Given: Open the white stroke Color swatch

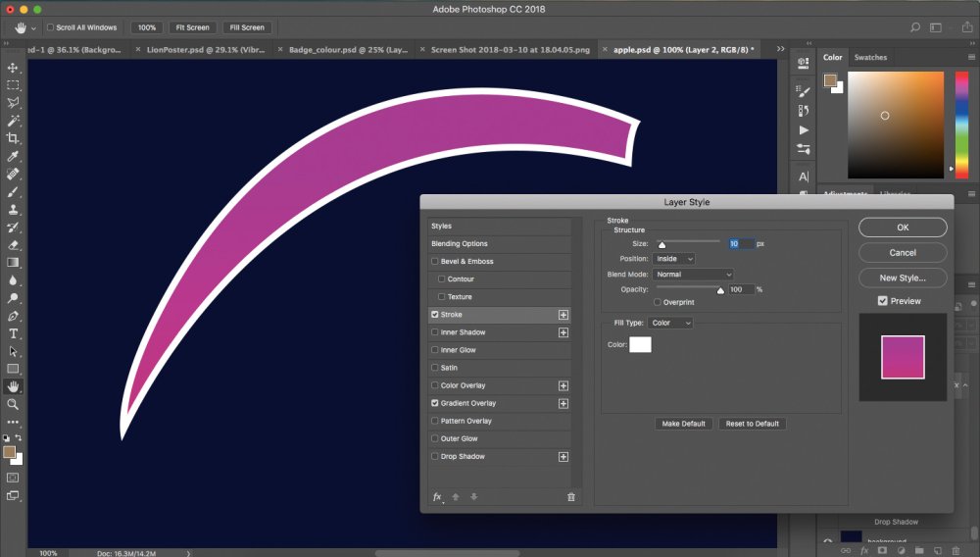Looking at the screenshot, I should point(640,344).
